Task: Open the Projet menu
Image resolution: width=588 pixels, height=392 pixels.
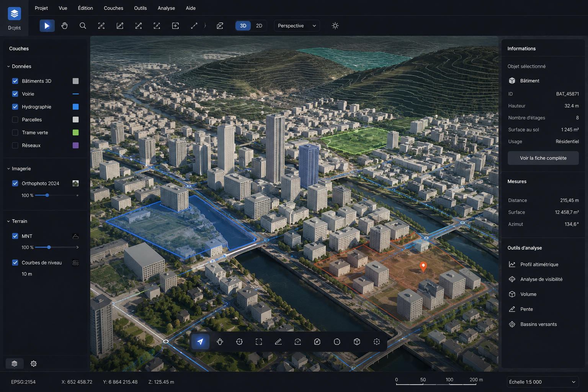Action: pyautogui.click(x=41, y=8)
